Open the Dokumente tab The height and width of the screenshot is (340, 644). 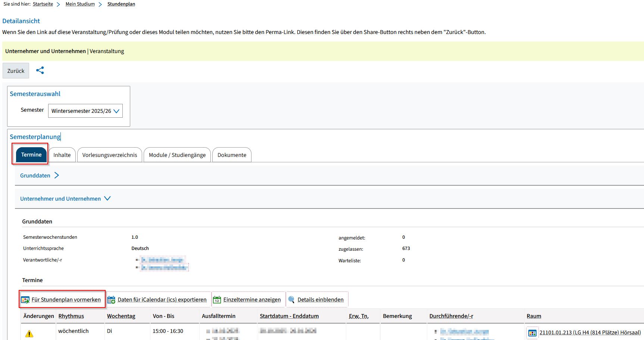coord(232,155)
